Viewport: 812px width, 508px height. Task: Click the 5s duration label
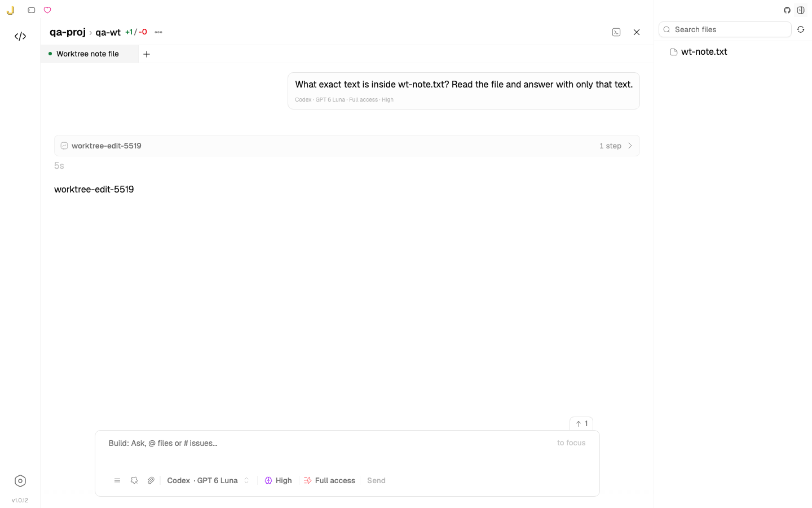click(x=59, y=166)
